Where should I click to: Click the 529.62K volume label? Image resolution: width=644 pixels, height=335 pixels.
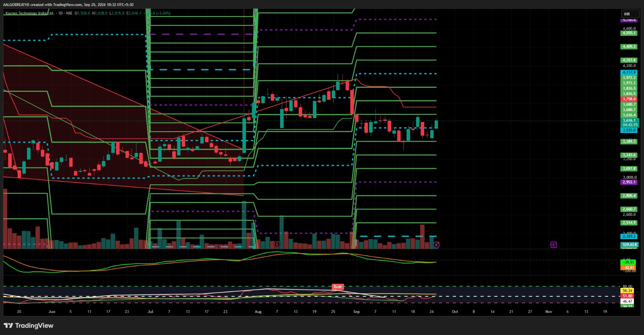coord(630,244)
